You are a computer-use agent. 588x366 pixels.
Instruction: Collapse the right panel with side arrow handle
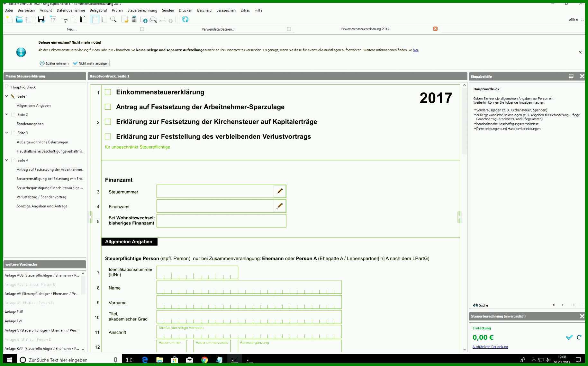tap(459, 217)
